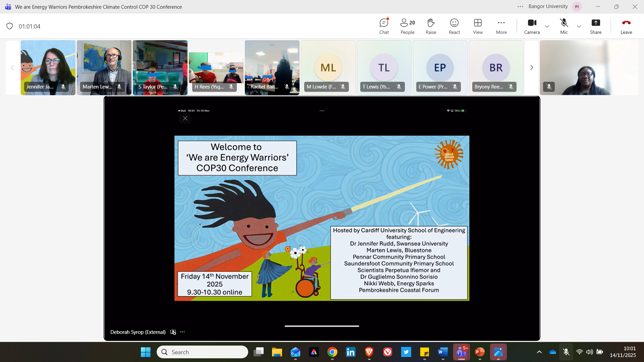Viewport: 644px width, 362px height.
Task: Click muted mic icon beside Marten Lew...
Action: pyautogui.click(x=119, y=87)
